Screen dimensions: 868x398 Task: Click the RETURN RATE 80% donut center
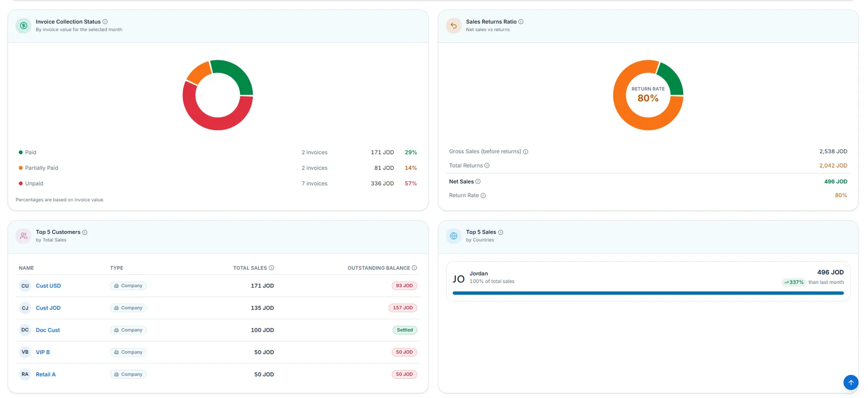[x=648, y=95]
